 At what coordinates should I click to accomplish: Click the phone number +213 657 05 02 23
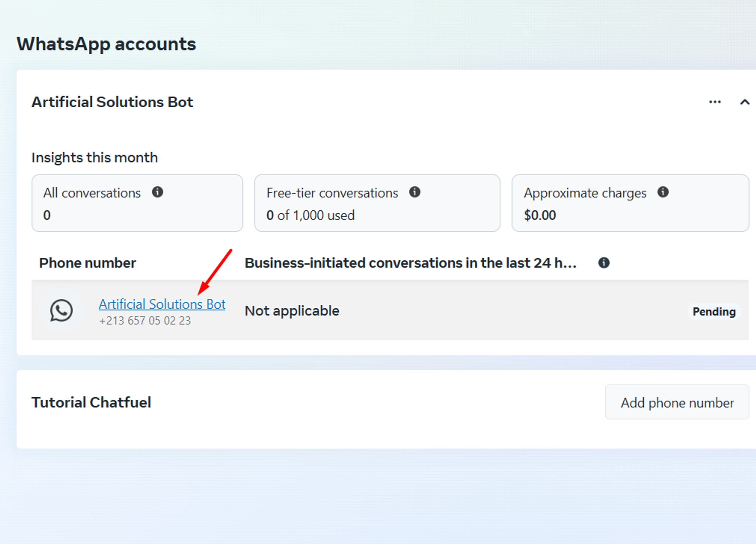pos(145,321)
